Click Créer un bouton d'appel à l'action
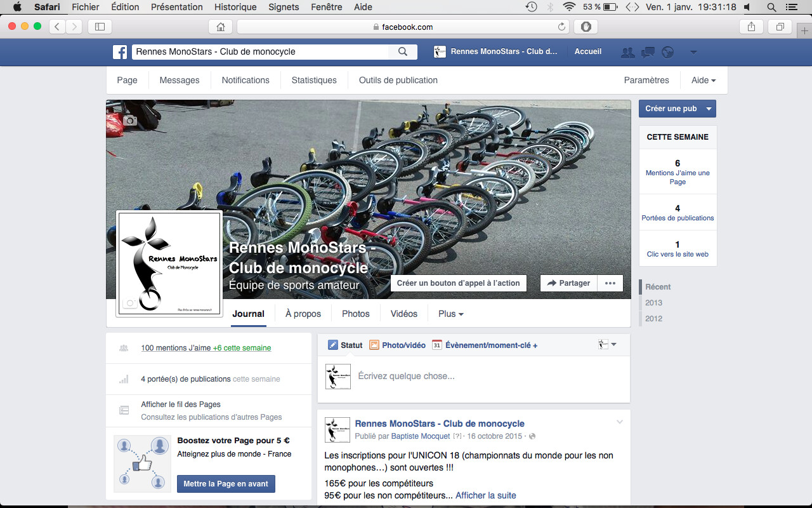The height and width of the screenshot is (508, 812). point(459,283)
